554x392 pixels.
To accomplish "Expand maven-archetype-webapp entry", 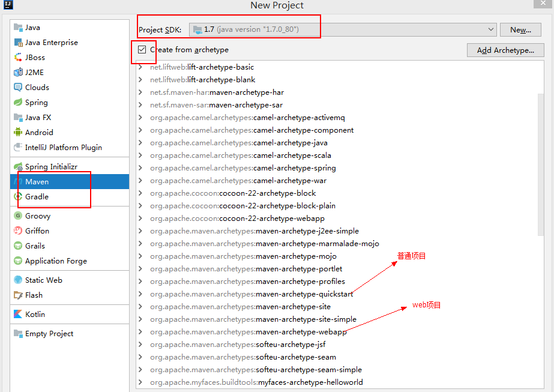I will (140, 332).
